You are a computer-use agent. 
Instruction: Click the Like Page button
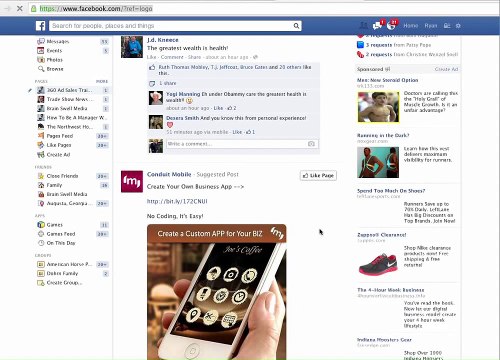coord(318,175)
